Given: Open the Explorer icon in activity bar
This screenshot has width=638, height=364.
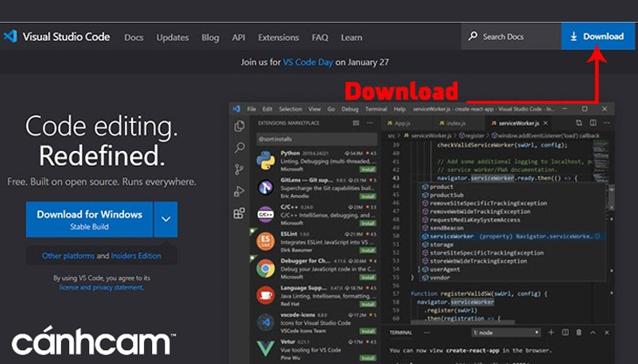Looking at the screenshot, I should [239, 126].
